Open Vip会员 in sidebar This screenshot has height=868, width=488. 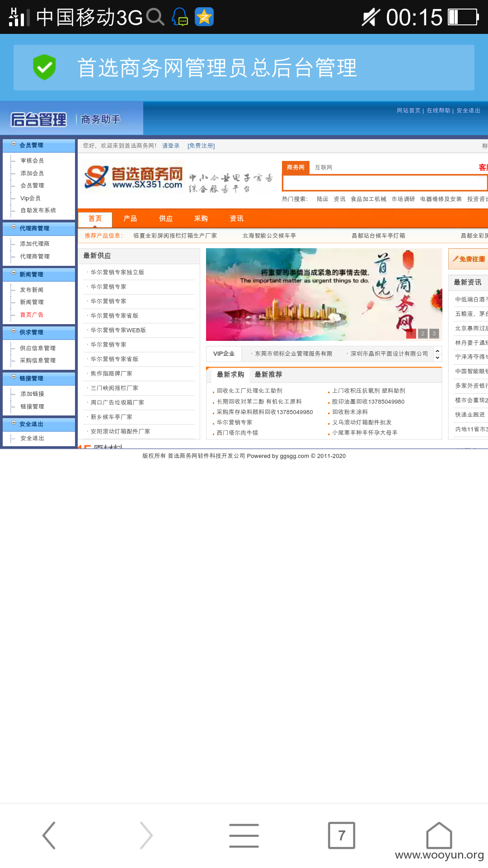[30, 198]
